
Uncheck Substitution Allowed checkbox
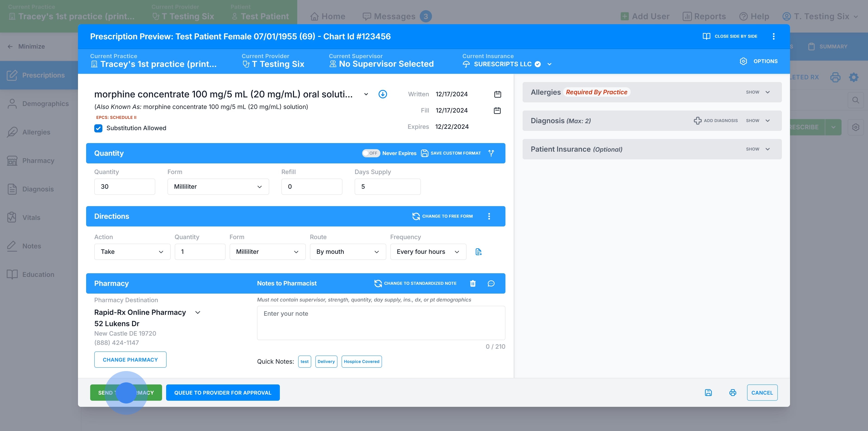(x=98, y=128)
